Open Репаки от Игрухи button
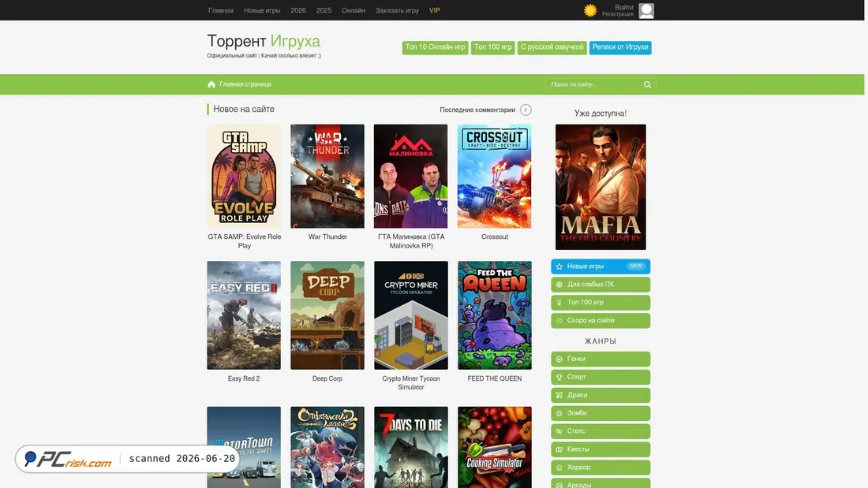 click(620, 47)
